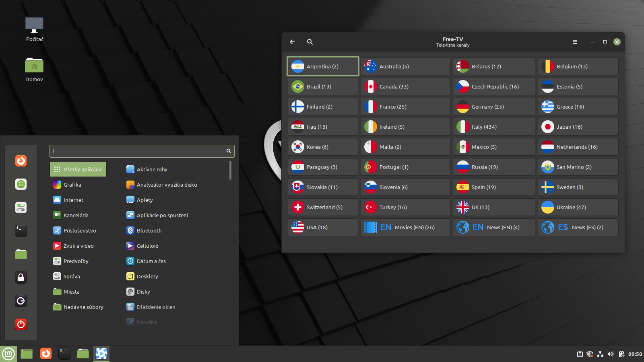The height and width of the screenshot is (362, 644).
Task: Open the News (EN) (4) group
Action: coord(494,227)
